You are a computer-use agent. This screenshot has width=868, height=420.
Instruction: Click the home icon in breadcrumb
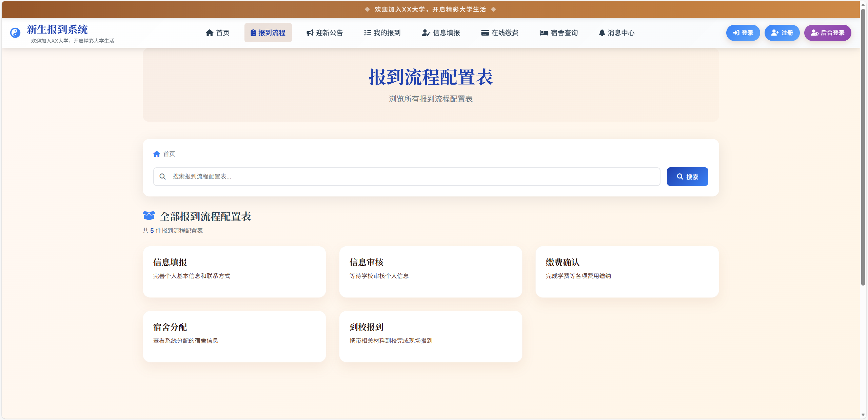click(x=156, y=154)
